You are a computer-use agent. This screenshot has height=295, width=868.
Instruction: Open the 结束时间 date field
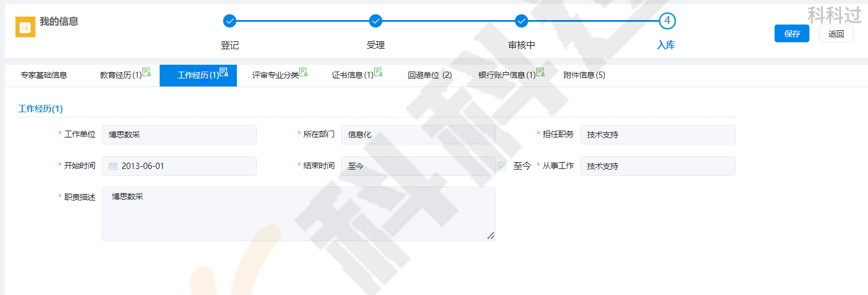pyautogui.click(x=418, y=166)
